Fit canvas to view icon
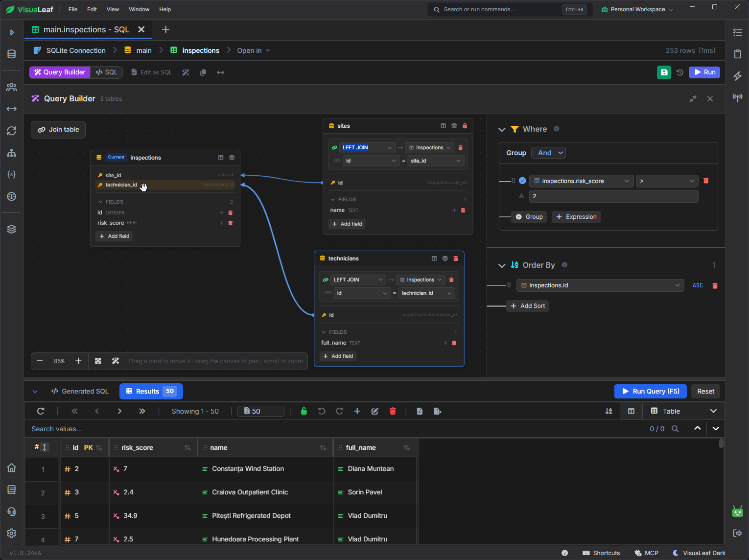 point(98,361)
